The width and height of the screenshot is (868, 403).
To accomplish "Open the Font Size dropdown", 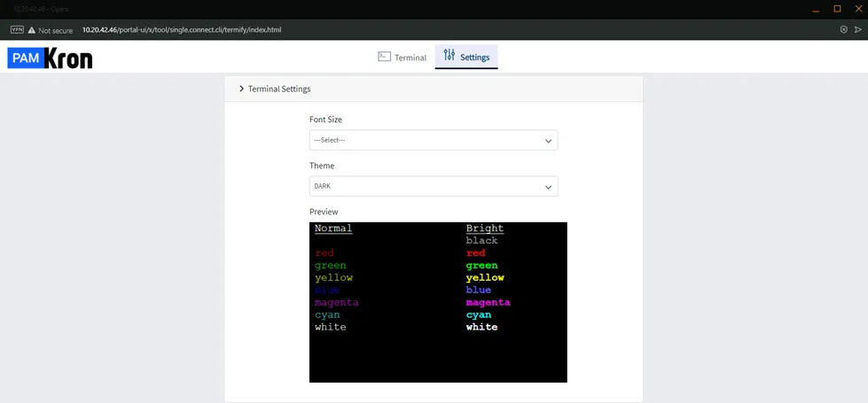I will click(434, 141).
